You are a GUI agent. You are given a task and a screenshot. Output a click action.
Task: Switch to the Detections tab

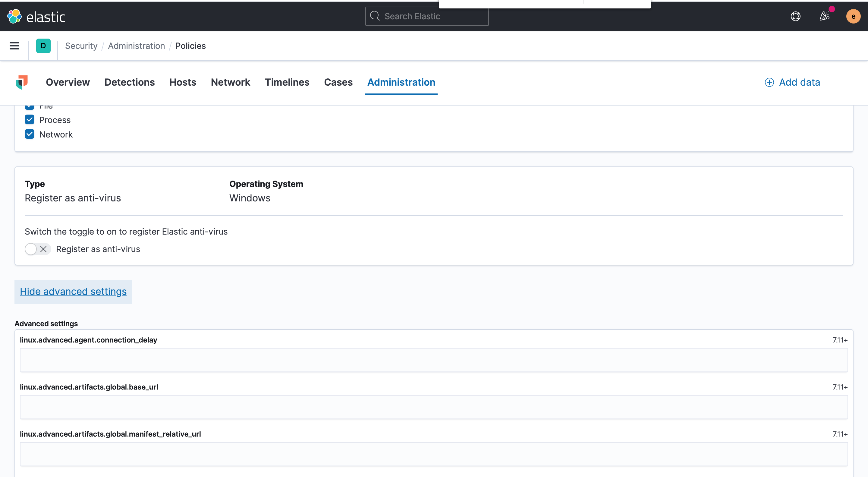point(129,82)
